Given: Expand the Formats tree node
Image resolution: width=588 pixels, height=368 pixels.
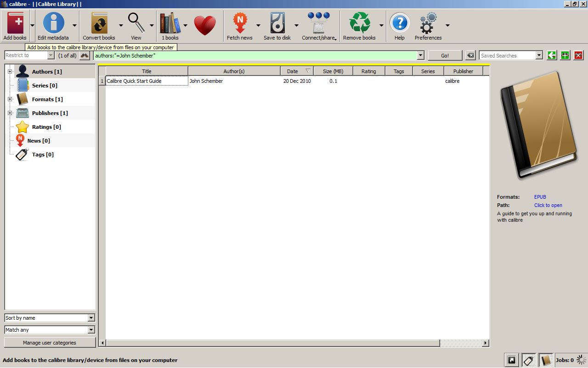Looking at the screenshot, I should click(10, 99).
